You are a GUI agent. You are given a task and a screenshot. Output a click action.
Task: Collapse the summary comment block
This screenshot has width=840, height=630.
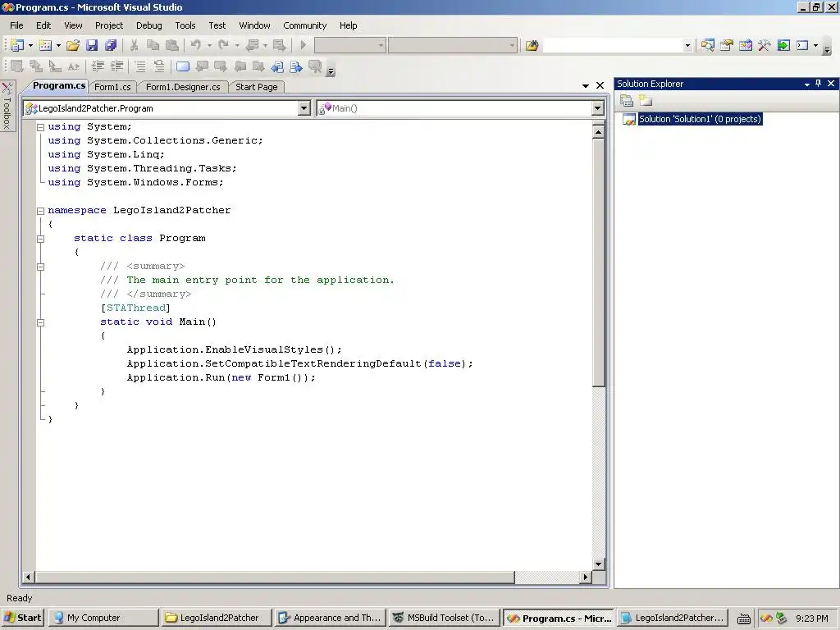pyautogui.click(x=40, y=267)
